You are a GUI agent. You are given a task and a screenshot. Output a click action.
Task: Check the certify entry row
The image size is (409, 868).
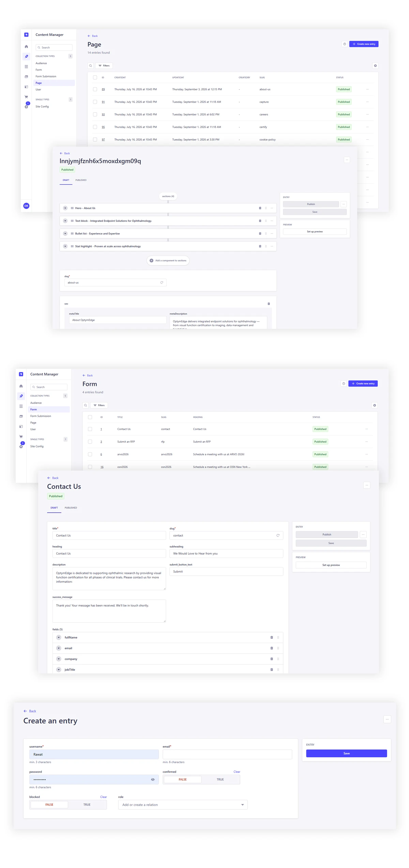(95, 127)
